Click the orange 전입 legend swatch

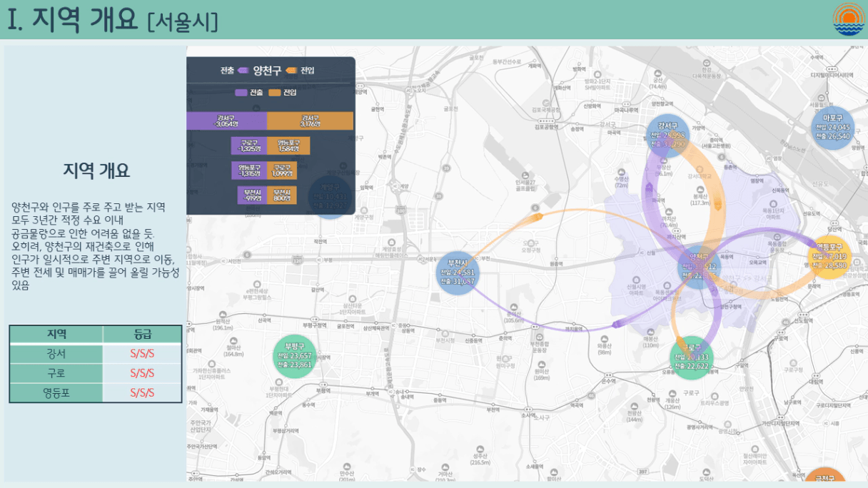(274, 92)
